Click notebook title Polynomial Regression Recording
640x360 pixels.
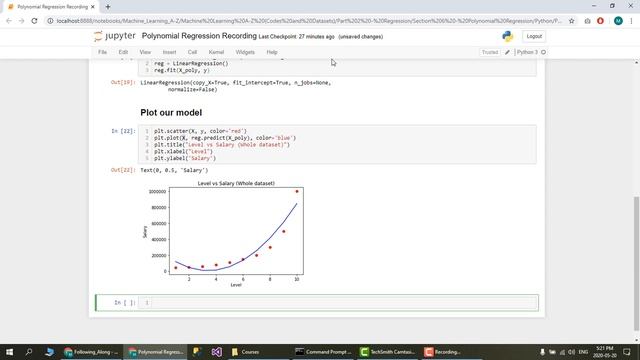click(x=199, y=36)
